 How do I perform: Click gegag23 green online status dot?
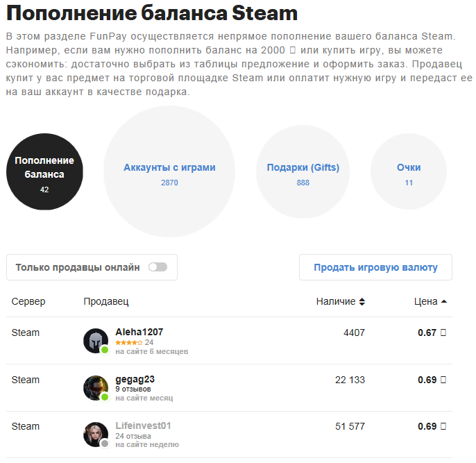click(105, 397)
